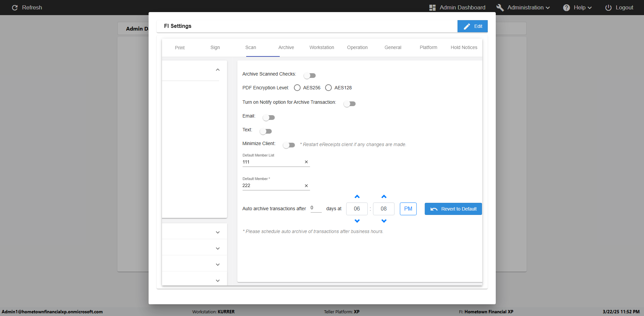Toggle the Email notification switch
Screen dimensions: 644x316
269,118
